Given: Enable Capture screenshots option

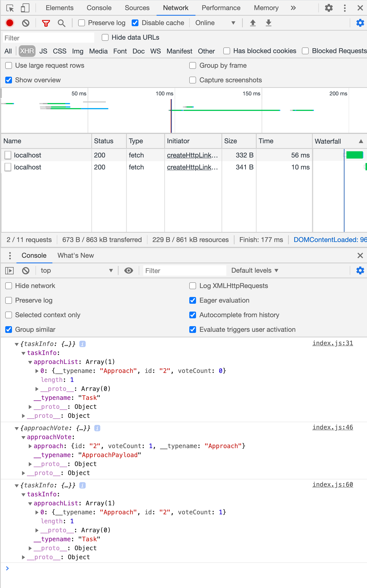Looking at the screenshot, I should [x=192, y=80].
